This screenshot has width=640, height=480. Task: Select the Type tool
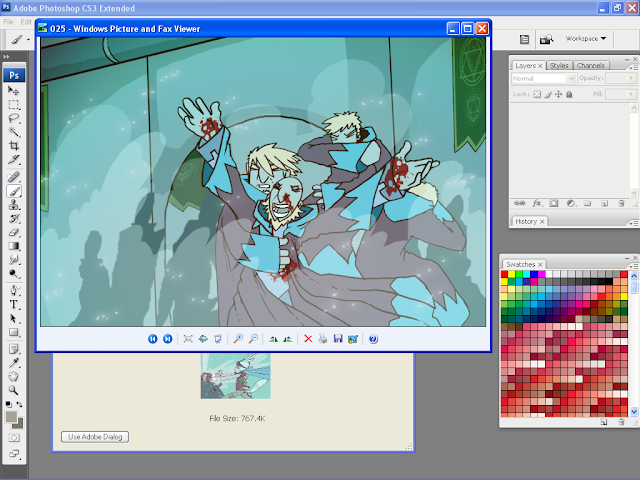pos(13,304)
